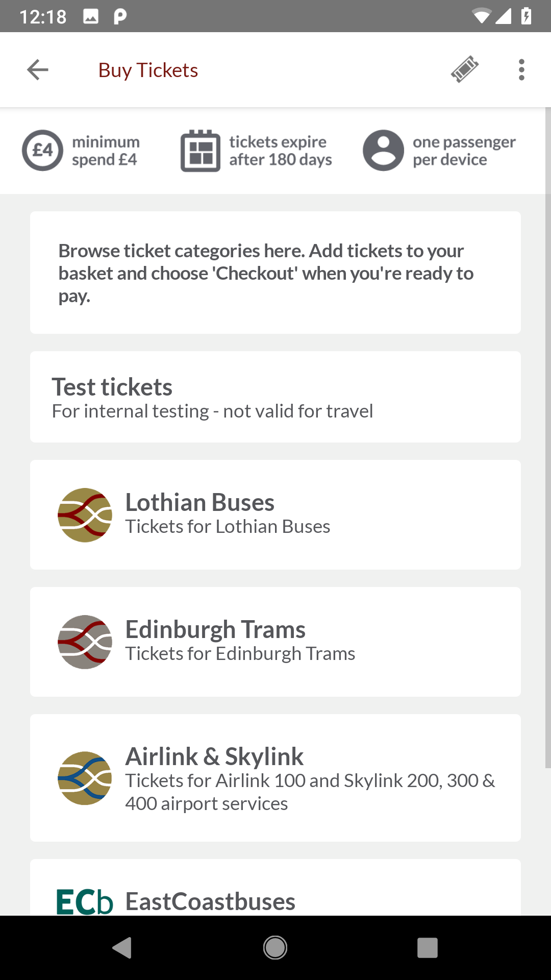551x980 pixels.
Task: Tap the Buy Tickets page title
Action: [148, 70]
